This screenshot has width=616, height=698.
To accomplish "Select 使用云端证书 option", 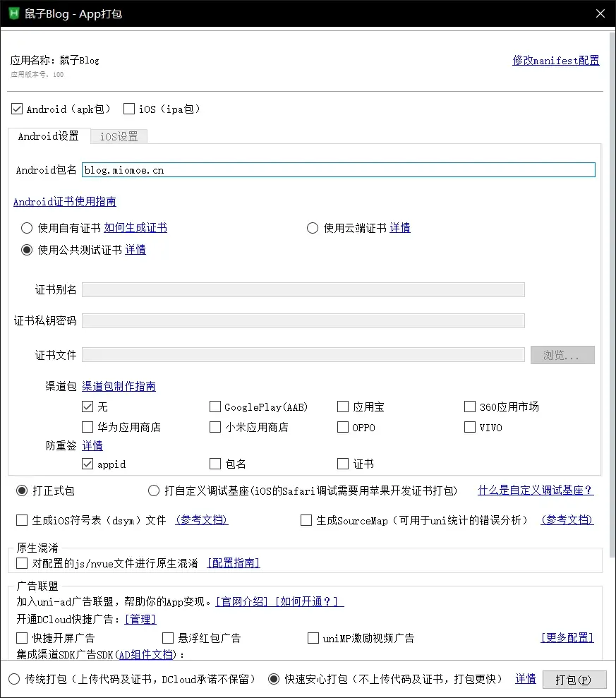I will [x=312, y=227].
